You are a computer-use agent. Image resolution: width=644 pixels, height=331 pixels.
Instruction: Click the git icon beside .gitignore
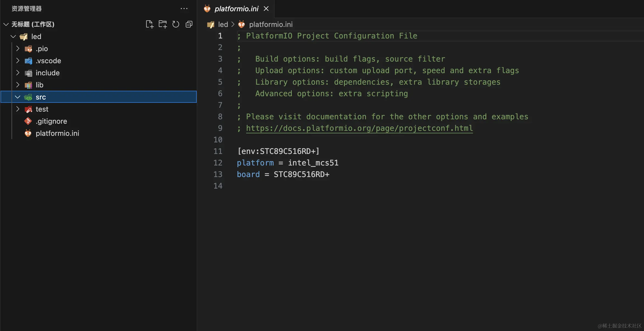[28, 121]
